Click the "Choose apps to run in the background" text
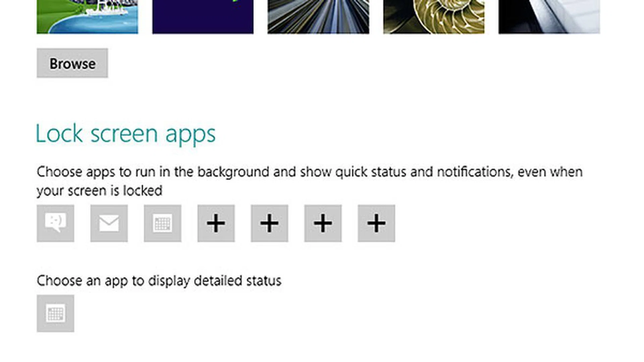The width and height of the screenshot is (644, 362). coord(154,172)
